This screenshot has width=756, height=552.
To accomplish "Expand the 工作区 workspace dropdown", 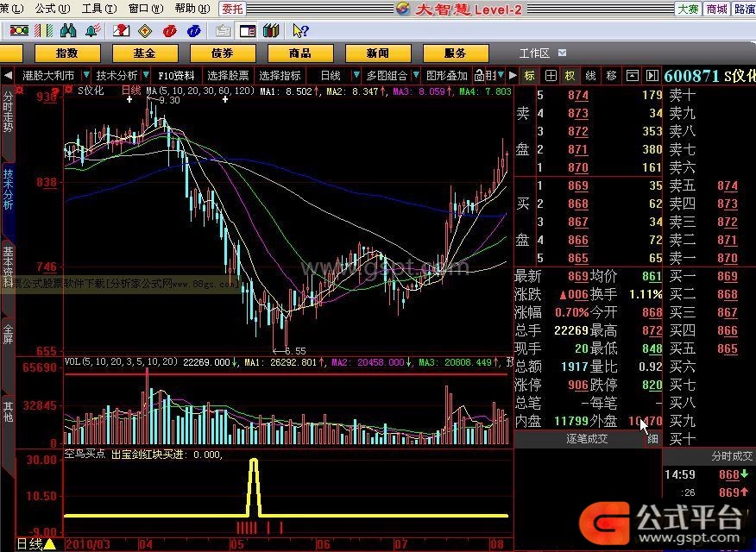I will tap(562, 53).
